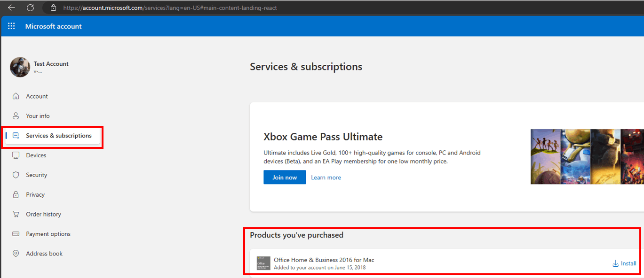
Task: Open the Microsoft apps launcher grid
Action: pyautogui.click(x=11, y=26)
